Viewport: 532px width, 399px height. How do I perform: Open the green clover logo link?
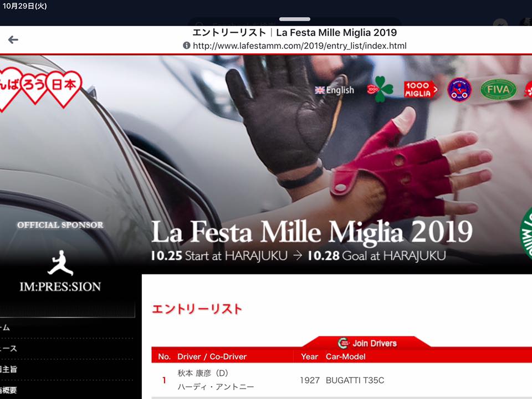(x=380, y=90)
